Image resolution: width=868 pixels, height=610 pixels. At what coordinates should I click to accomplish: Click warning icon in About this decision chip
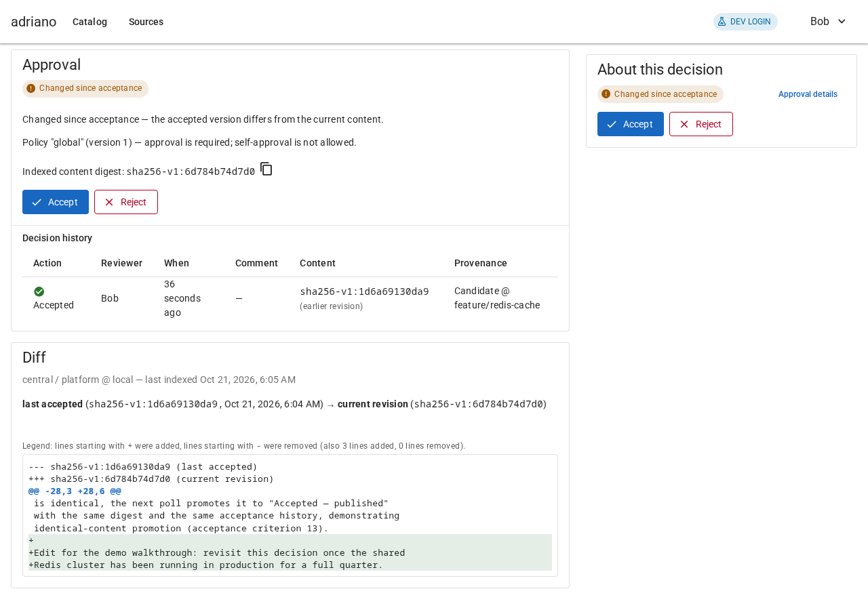coord(606,94)
